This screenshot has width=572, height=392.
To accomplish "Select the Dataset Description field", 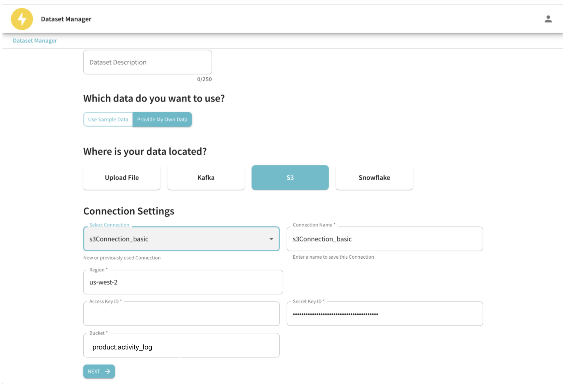I will (147, 62).
